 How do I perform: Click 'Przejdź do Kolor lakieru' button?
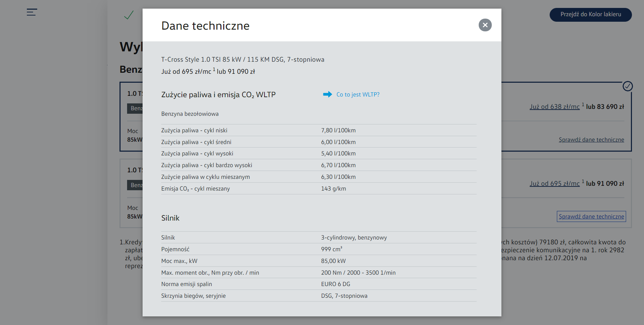pos(591,14)
